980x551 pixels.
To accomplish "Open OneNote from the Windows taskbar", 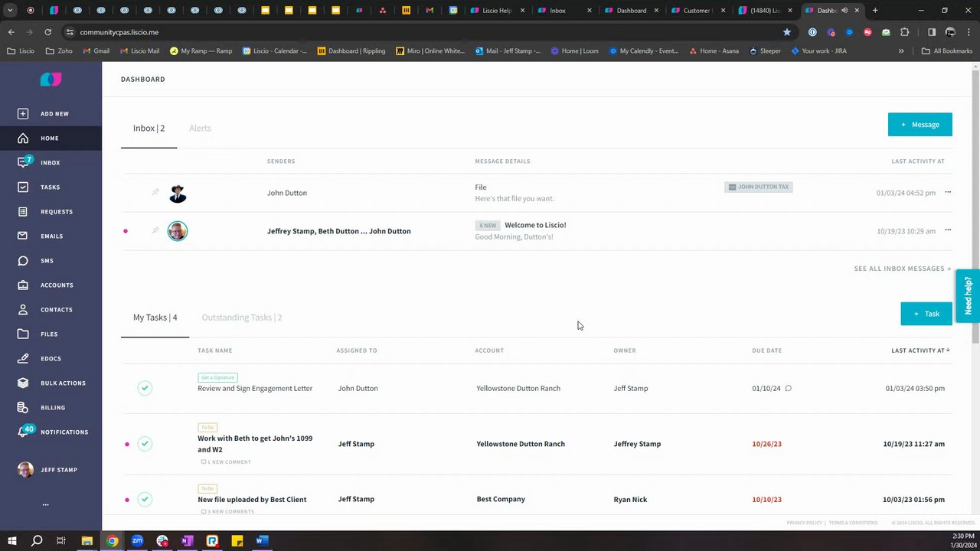I will 187,541.
